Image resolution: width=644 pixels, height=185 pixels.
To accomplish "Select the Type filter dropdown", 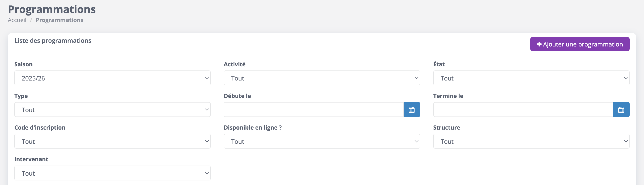I will (x=112, y=110).
